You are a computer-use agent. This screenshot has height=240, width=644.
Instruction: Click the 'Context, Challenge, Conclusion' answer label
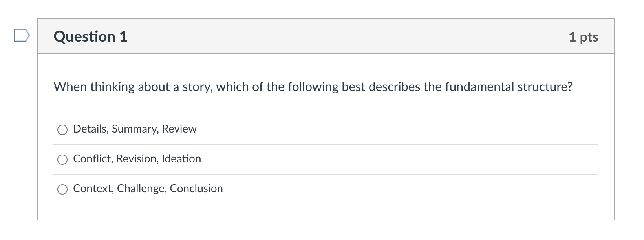coord(148,189)
